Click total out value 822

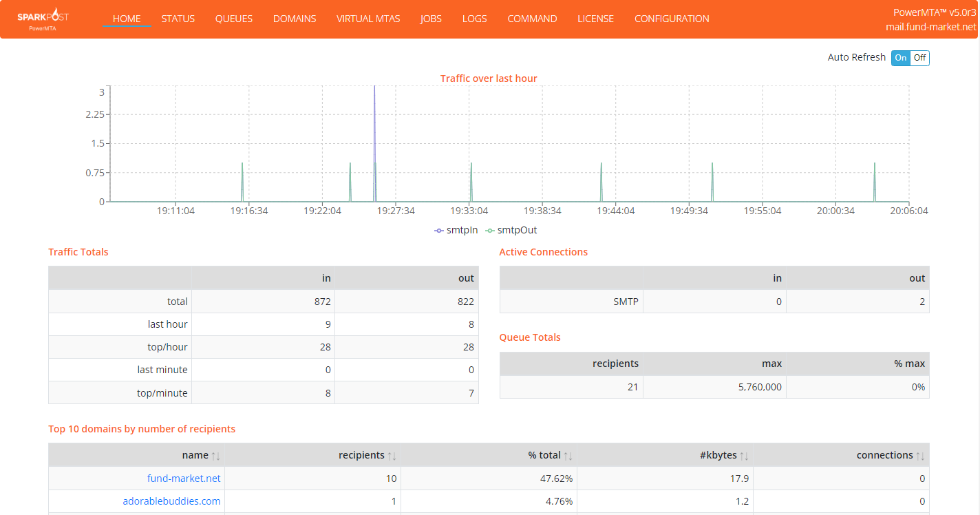point(466,302)
